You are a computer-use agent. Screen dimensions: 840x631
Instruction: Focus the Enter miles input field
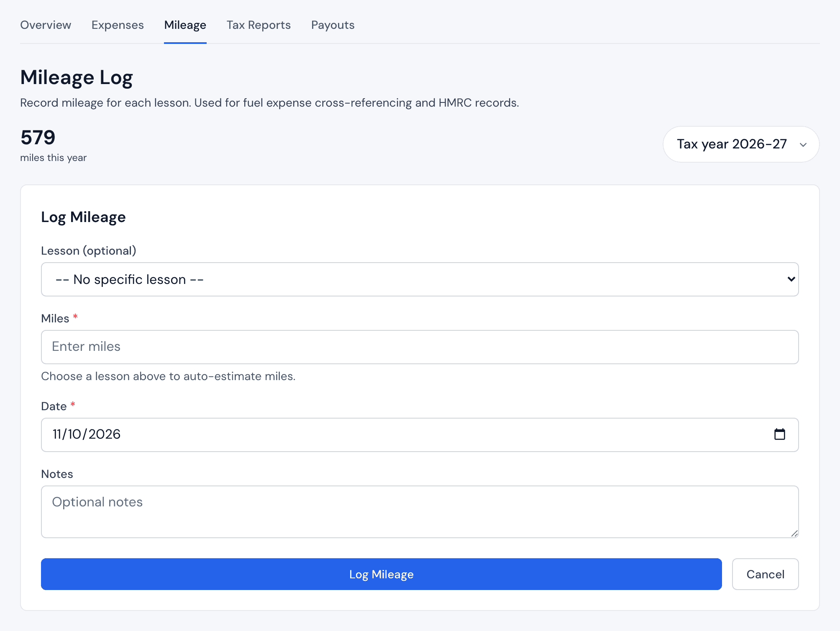click(420, 347)
